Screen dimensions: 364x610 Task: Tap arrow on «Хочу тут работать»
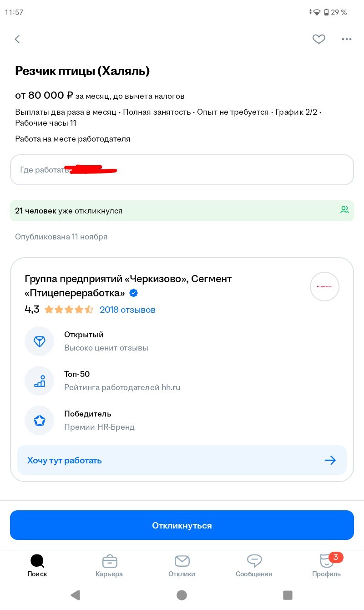(x=330, y=460)
